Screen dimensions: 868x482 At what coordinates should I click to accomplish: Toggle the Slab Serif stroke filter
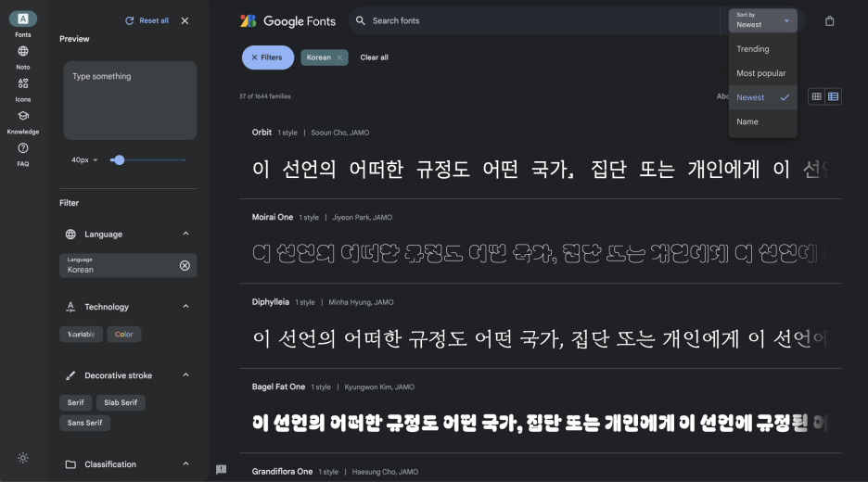point(121,403)
